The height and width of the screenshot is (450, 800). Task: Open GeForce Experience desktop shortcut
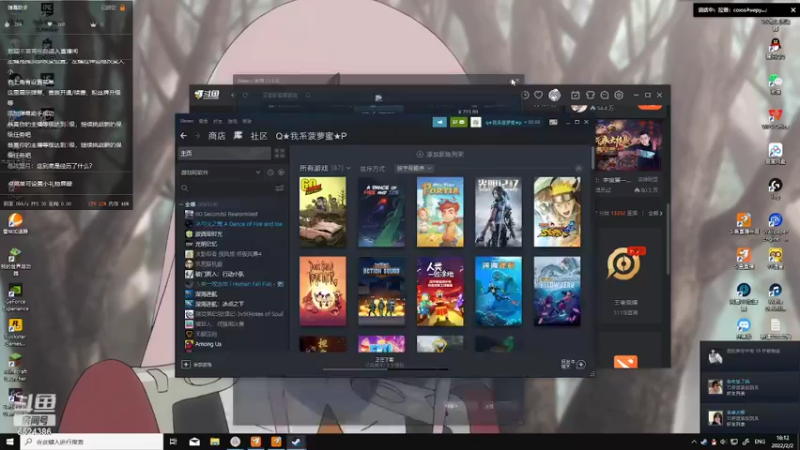click(15, 297)
